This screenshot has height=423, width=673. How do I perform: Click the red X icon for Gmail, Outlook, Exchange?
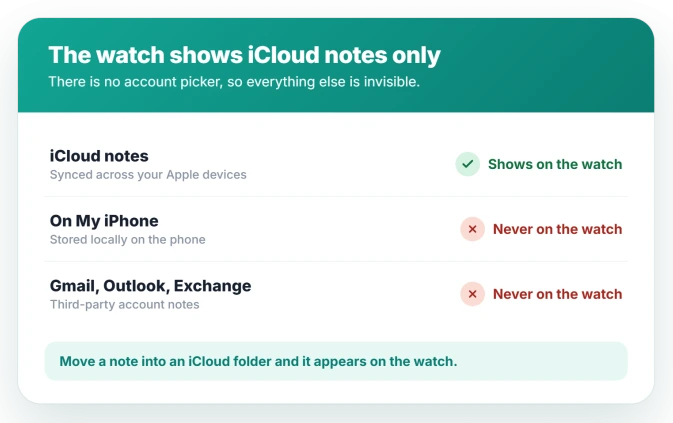pos(473,294)
